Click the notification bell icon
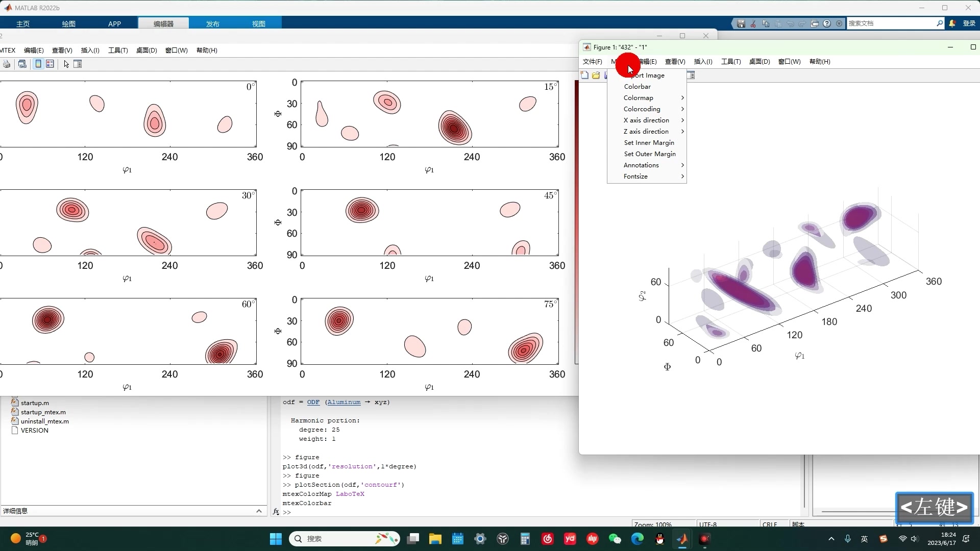 pyautogui.click(x=952, y=23)
